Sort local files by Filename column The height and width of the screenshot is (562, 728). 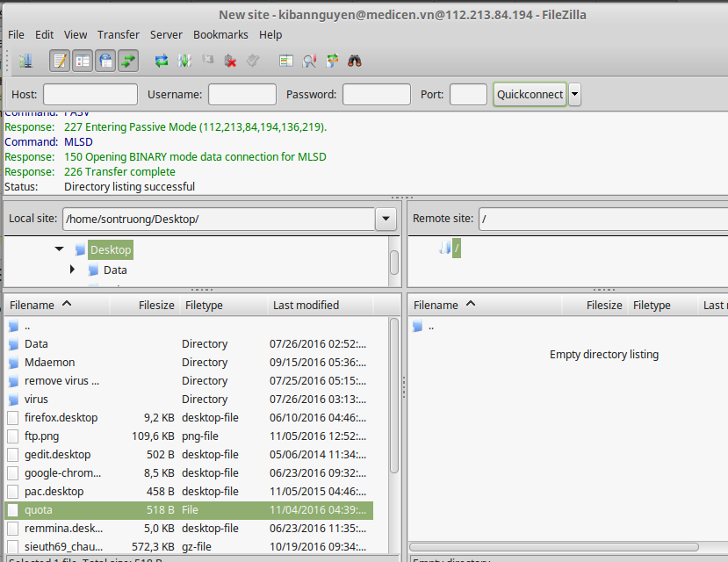pyautogui.click(x=57, y=305)
